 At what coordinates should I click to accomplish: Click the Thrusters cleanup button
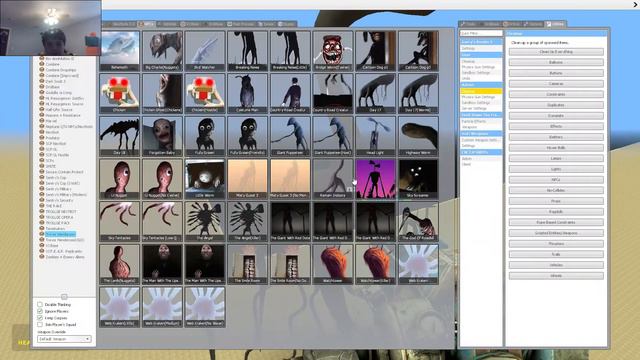click(x=556, y=244)
